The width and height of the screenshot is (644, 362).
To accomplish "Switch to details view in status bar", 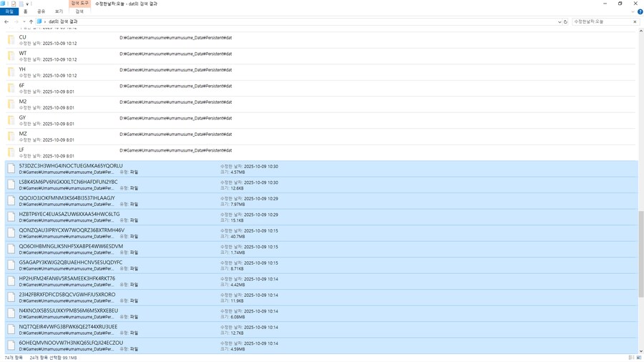I will [631, 358].
